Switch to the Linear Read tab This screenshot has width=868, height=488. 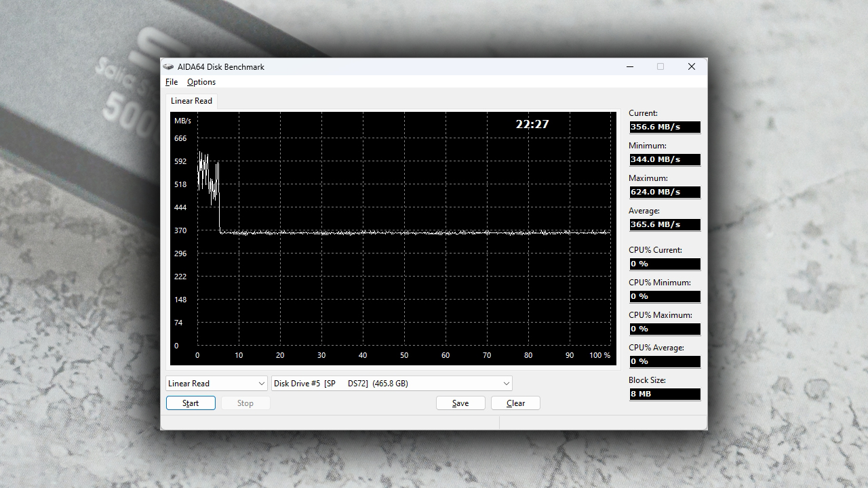point(191,101)
